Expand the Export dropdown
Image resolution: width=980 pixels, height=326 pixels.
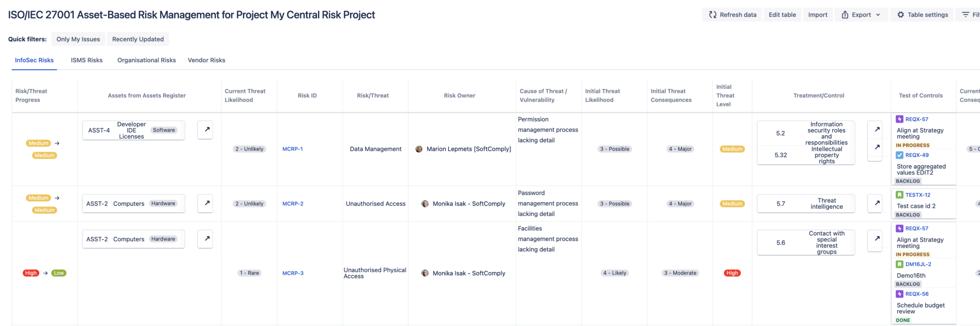tap(862, 15)
